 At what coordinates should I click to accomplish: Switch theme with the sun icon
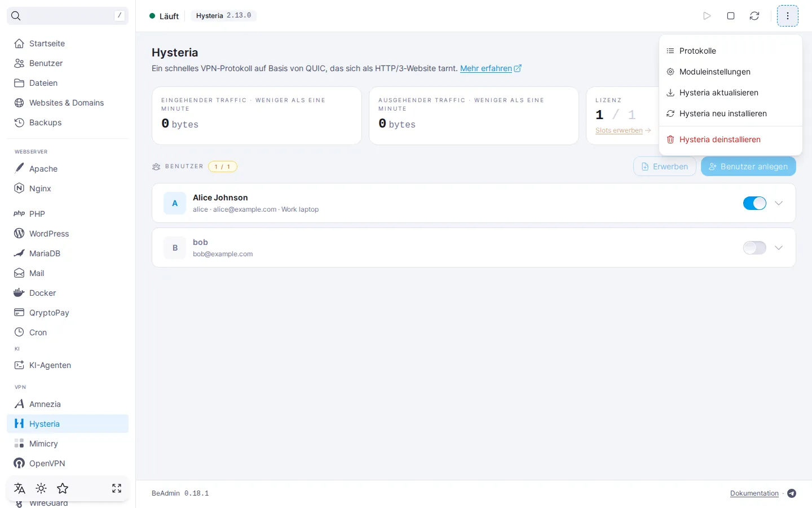(x=41, y=488)
